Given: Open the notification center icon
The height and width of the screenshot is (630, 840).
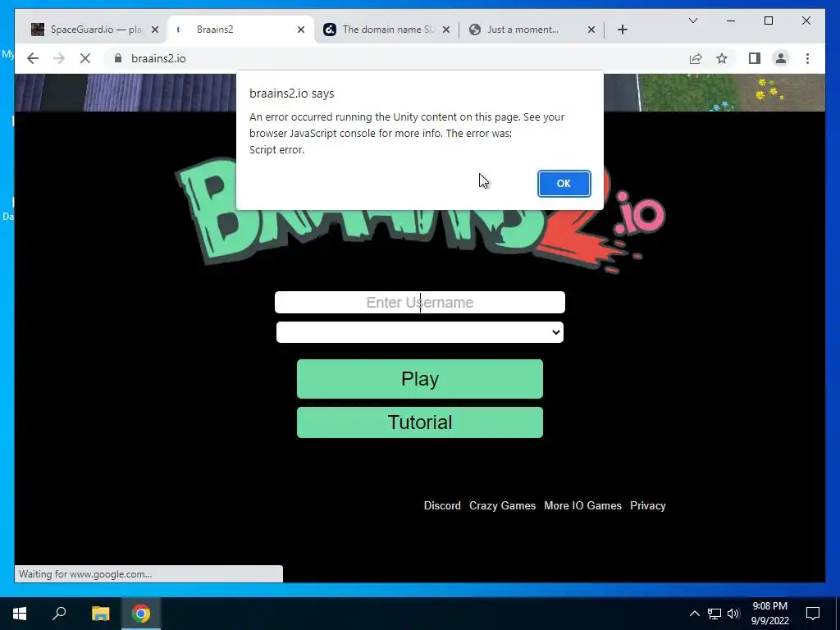Looking at the screenshot, I should click(x=813, y=614).
